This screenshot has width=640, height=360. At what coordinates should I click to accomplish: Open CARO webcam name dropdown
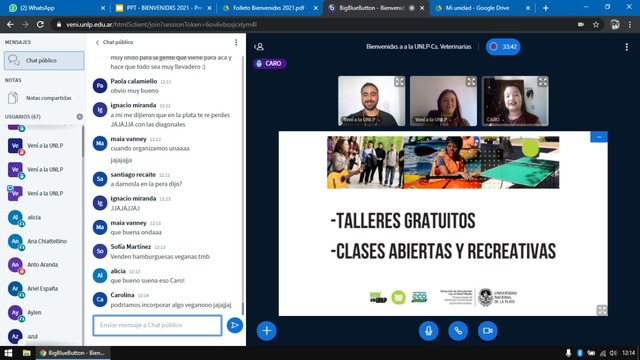496,120
